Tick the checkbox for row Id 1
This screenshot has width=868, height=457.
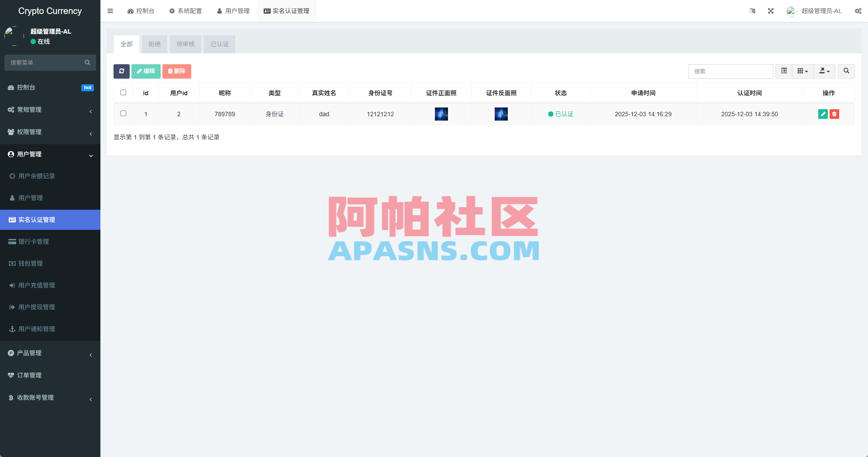click(x=123, y=114)
